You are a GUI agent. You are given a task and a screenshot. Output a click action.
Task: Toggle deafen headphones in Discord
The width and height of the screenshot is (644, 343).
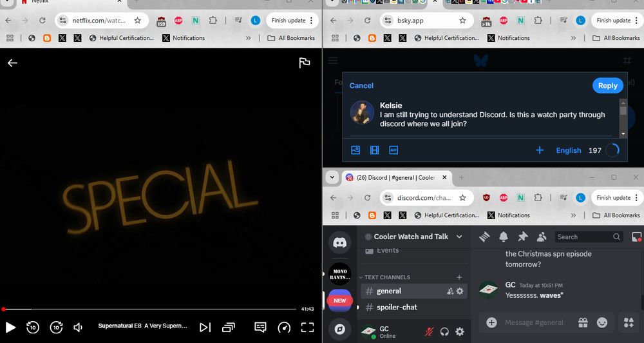pos(444,331)
